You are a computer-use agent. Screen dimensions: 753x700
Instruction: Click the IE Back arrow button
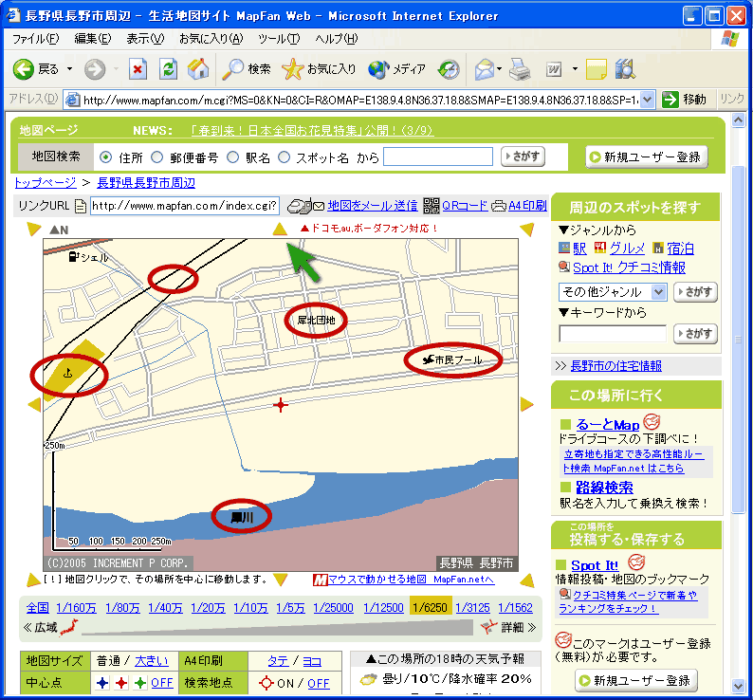pos(23,69)
